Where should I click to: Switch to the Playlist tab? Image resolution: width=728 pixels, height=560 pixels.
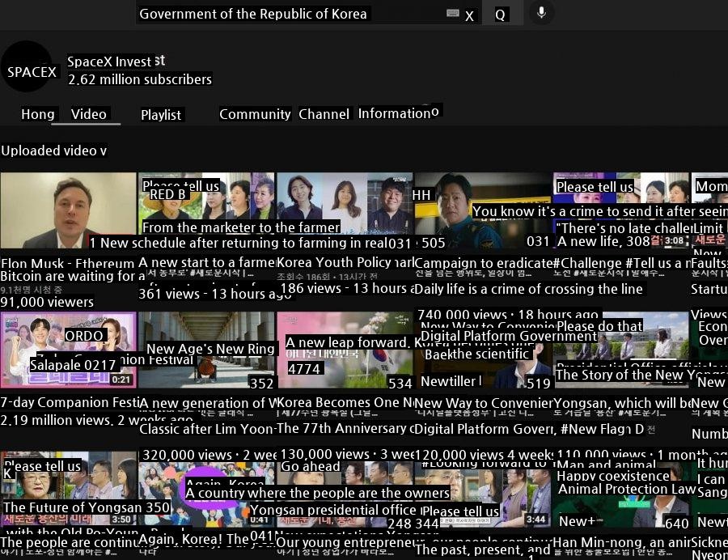pos(161,115)
